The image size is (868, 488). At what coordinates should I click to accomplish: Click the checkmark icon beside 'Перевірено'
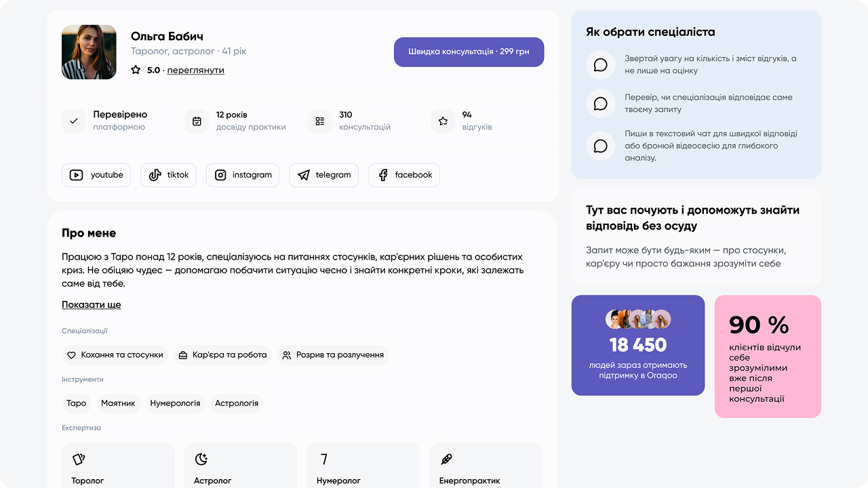[x=74, y=121]
